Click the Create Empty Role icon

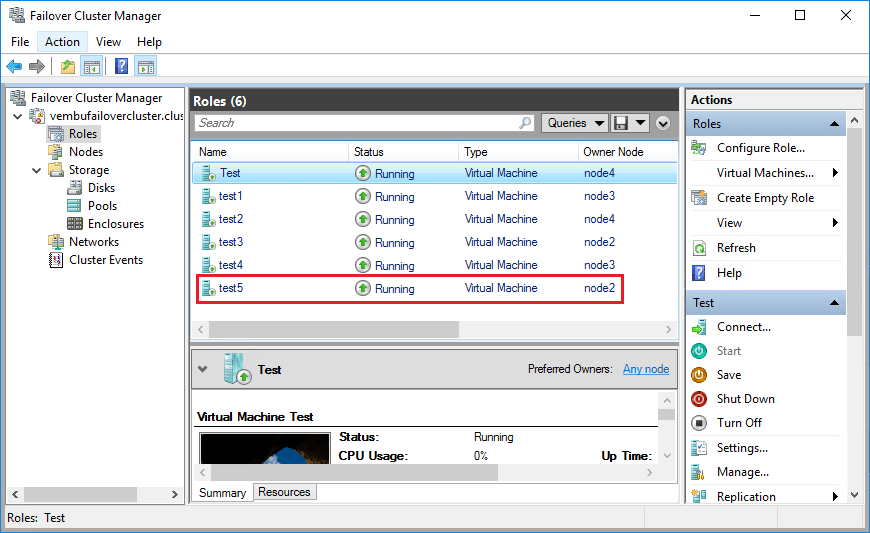(x=699, y=198)
